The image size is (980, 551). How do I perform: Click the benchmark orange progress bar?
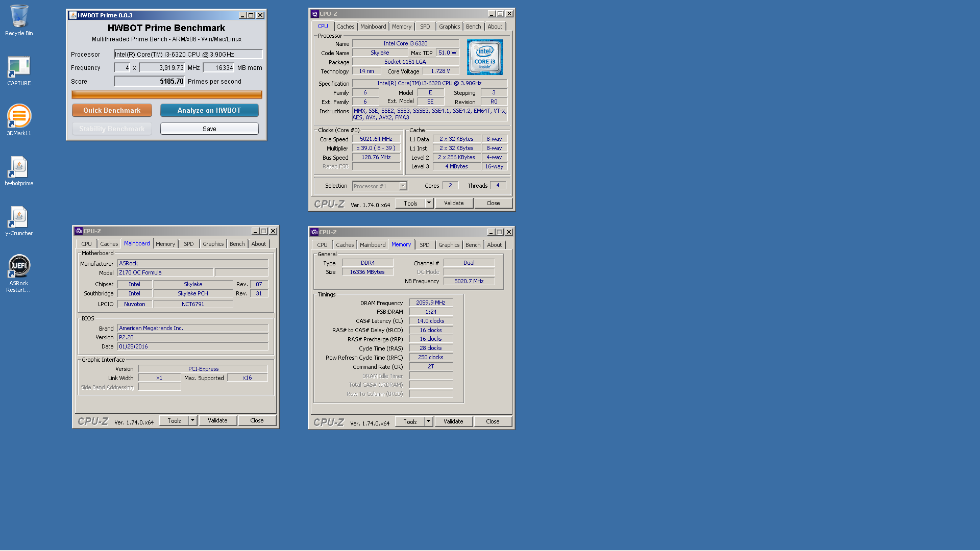pos(166,94)
